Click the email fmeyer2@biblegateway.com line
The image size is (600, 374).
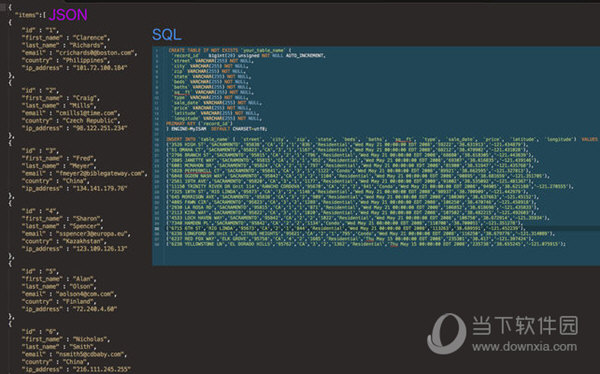coord(85,173)
